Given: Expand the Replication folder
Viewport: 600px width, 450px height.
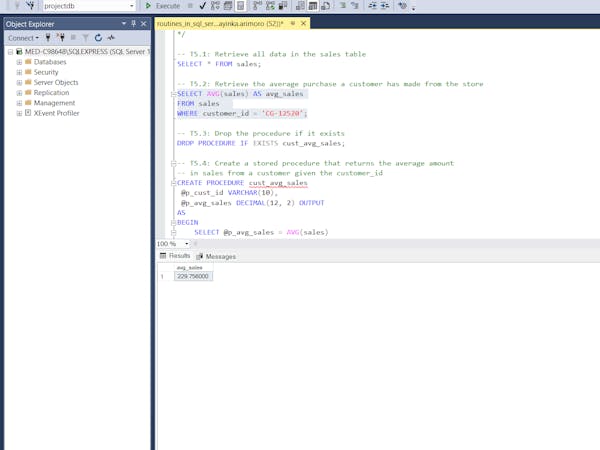Looking at the screenshot, I should coord(19,93).
